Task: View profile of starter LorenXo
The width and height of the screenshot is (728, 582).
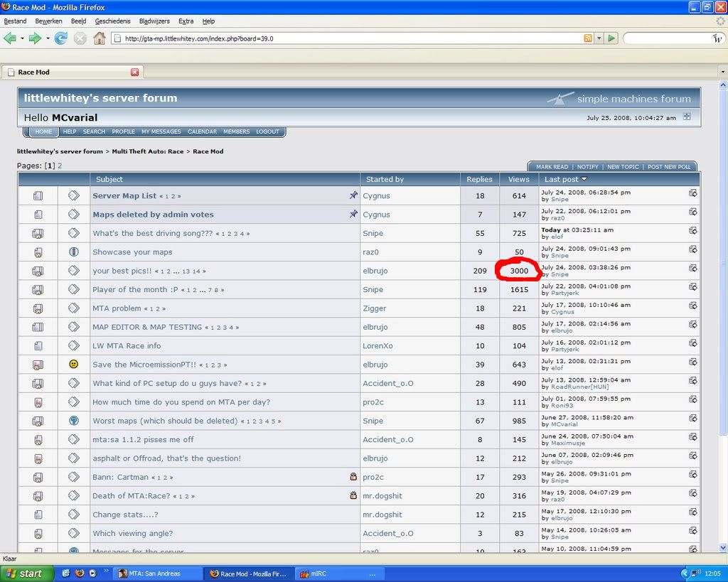Action: tap(378, 346)
